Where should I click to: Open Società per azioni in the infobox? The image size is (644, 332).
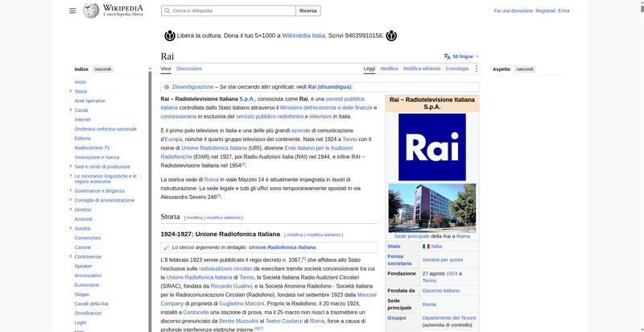(442, 259)
